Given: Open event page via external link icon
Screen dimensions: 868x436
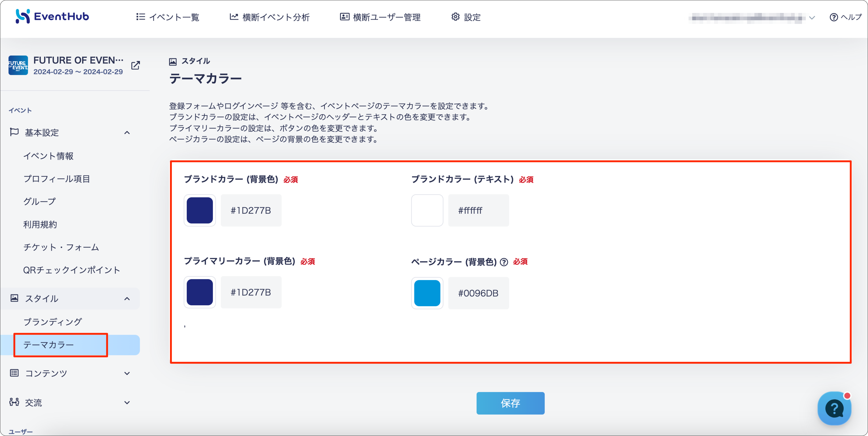Looking at the screenshot, I should coord(136,65).
